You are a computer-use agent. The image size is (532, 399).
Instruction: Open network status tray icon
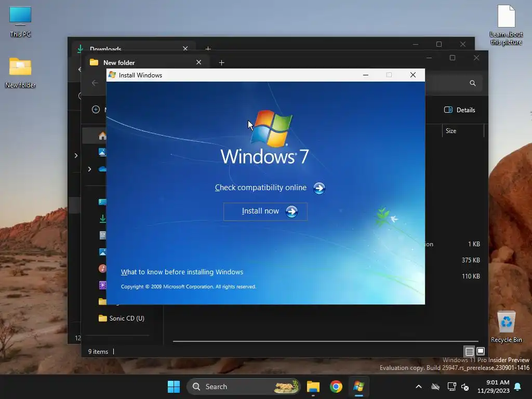coord(451,387)
